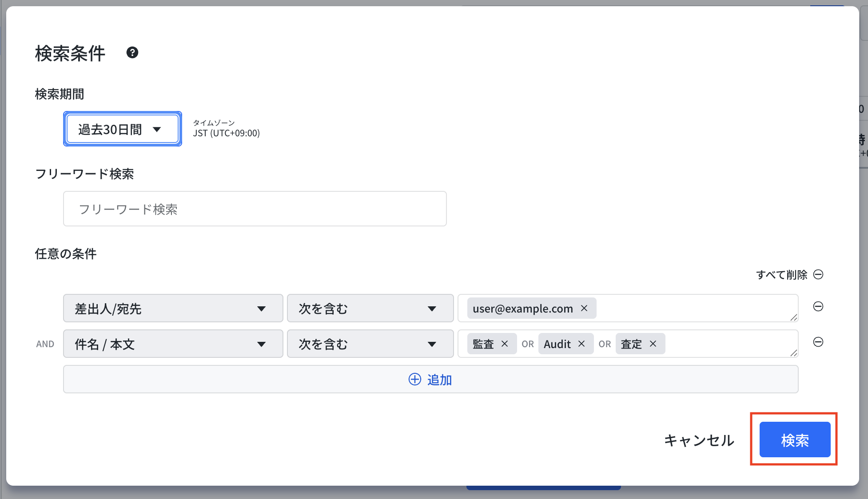Screen dimensions: 868x499
Task: Click the AND operator label
Action: pyautogui.click(x=45, y=344)
